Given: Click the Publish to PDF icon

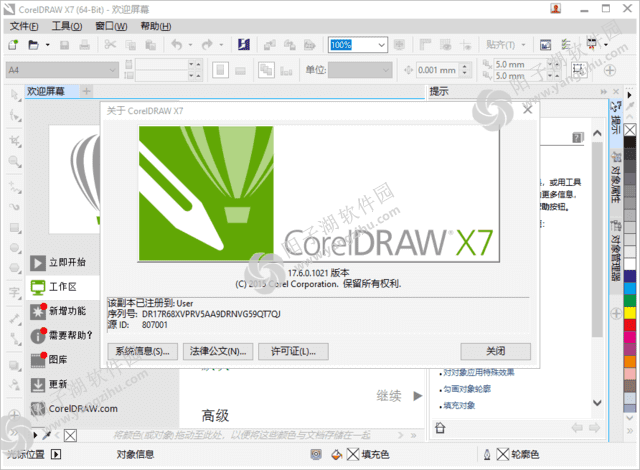Looking at the screenshot, I should (x=310, y=44).
